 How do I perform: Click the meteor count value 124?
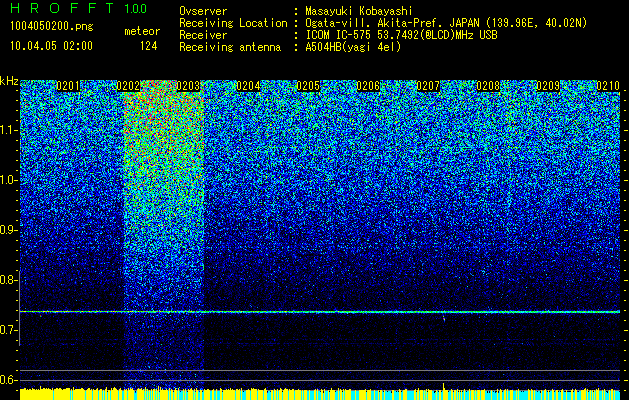pyautogui.click(x=148, y=46)
